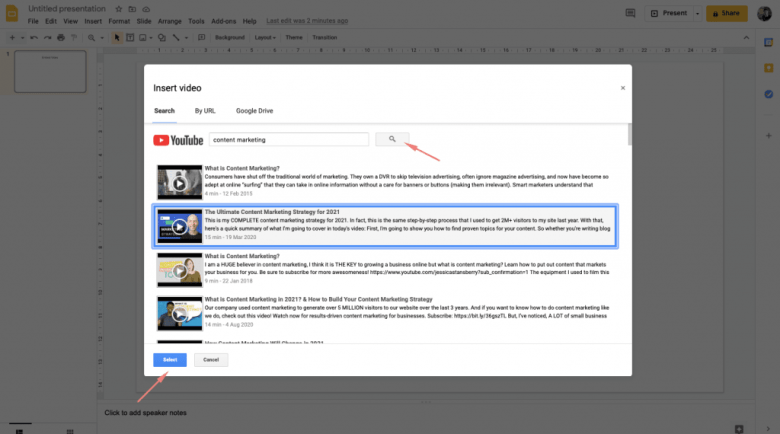The width and height of the screenshot is (780, 434).
Task: Select the 22 Jan 2018 video thumbnail
Action: click(180, 270)
